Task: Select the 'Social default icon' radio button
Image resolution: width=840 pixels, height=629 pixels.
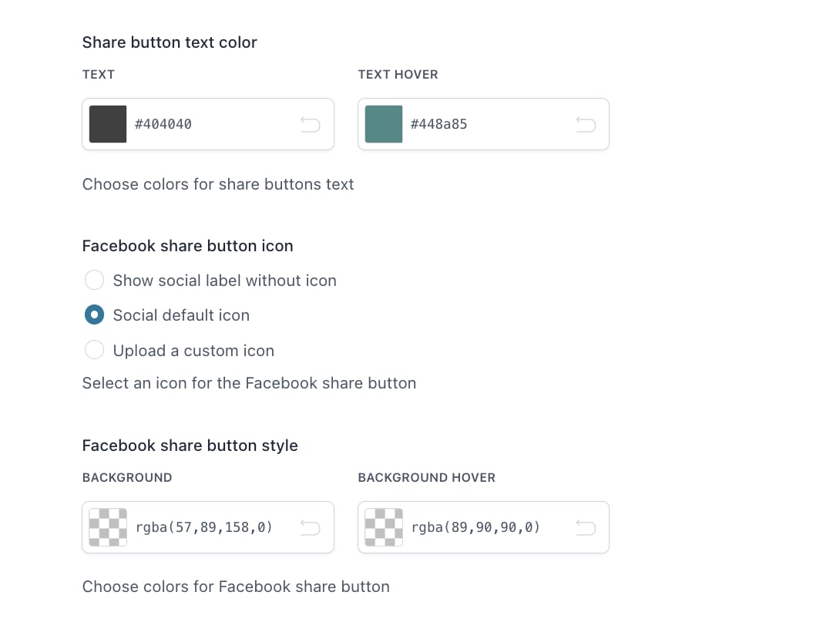Action: [94, 315]
